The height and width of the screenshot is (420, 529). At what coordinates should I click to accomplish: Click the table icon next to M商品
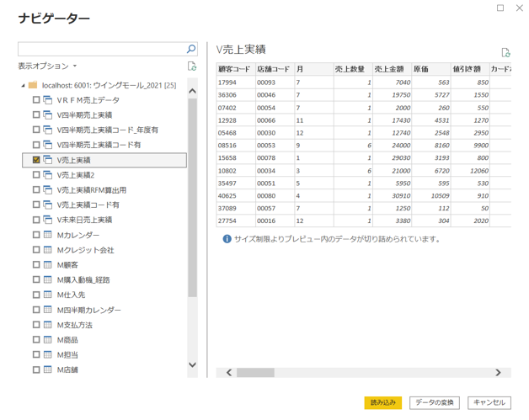(48, 339)
